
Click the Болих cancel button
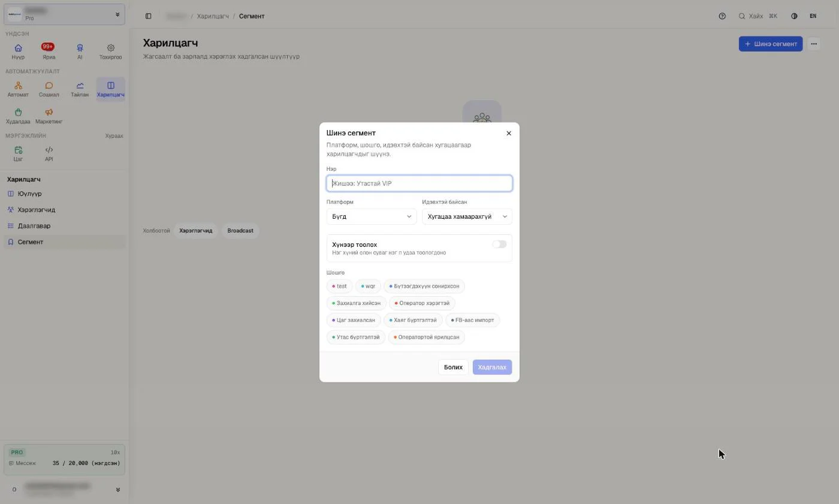pos(453,367)
